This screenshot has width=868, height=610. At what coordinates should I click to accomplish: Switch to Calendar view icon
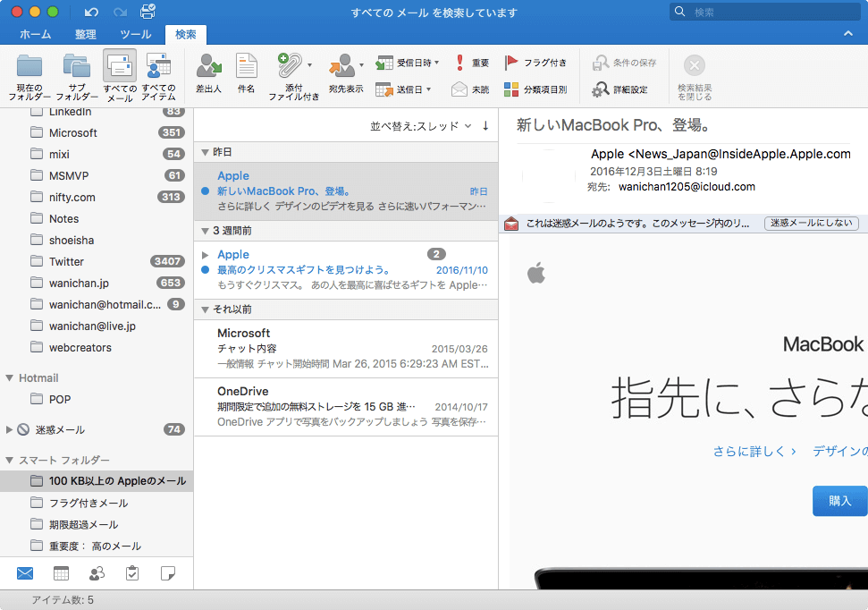coord(61,573)
